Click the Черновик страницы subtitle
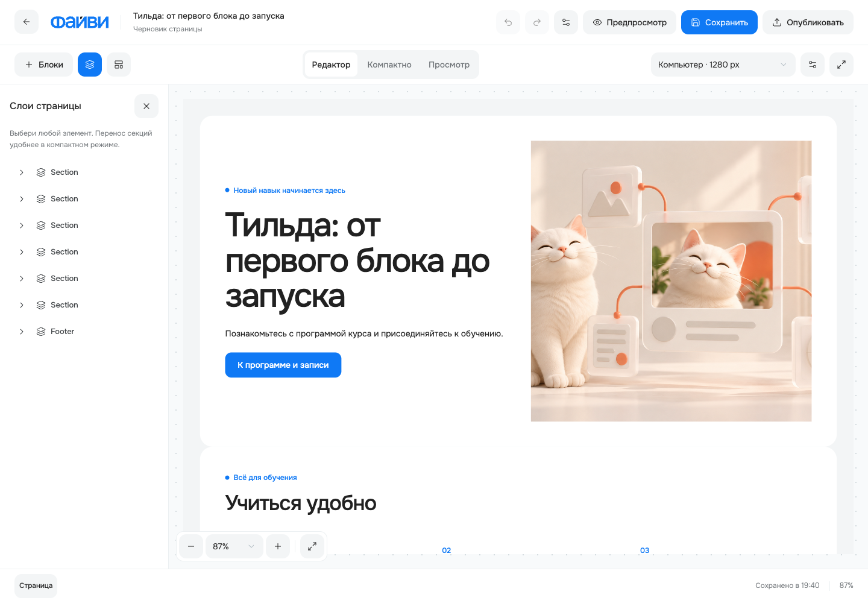 (168, 29)
